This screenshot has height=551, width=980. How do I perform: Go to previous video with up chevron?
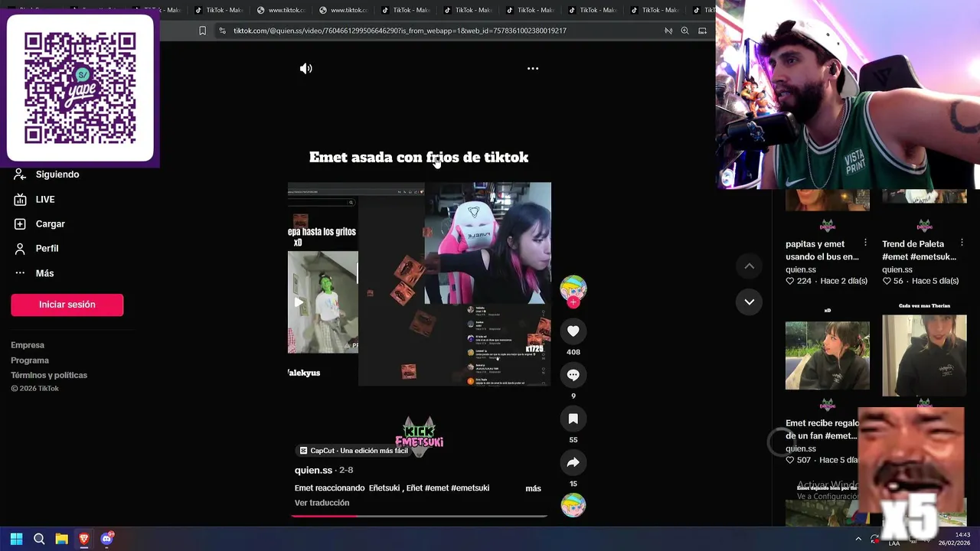coord(750,266)
